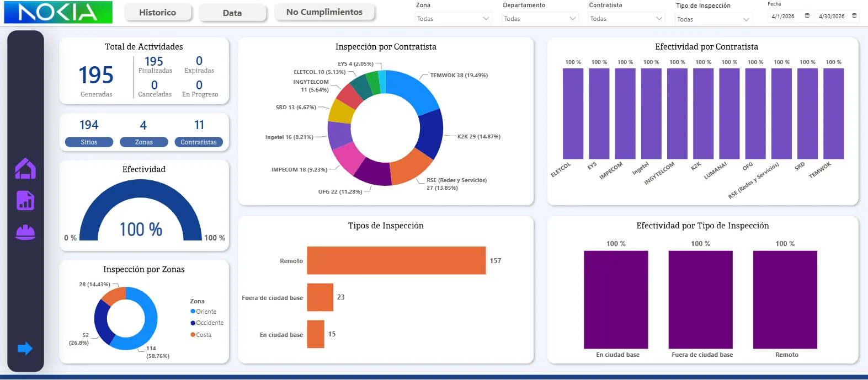This screenshot has width=868, height=380.
Task: Click the Zonas pill button
Action: [144, 142]
